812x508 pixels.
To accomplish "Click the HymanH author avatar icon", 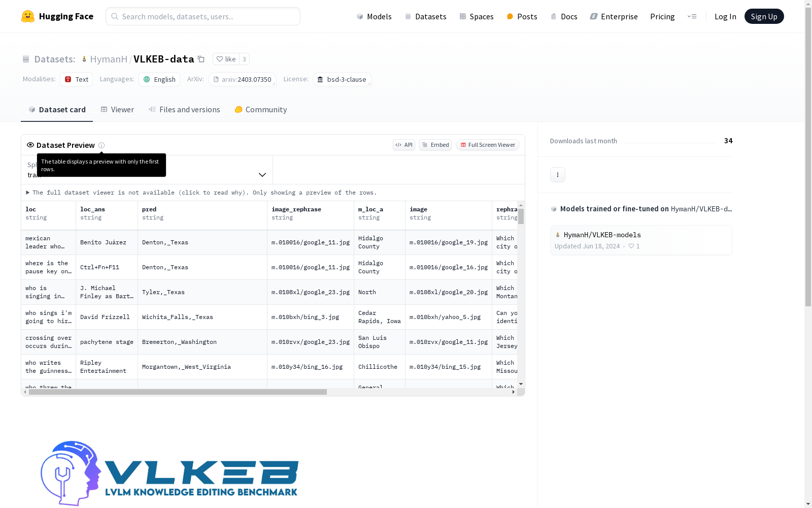I will click(84, 59).
